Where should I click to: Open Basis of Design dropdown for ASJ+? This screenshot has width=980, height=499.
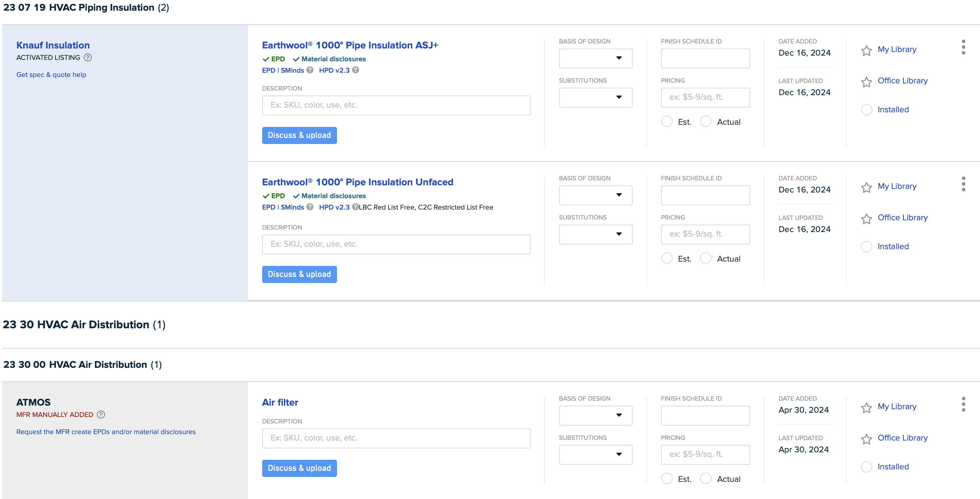click(595, 58)
